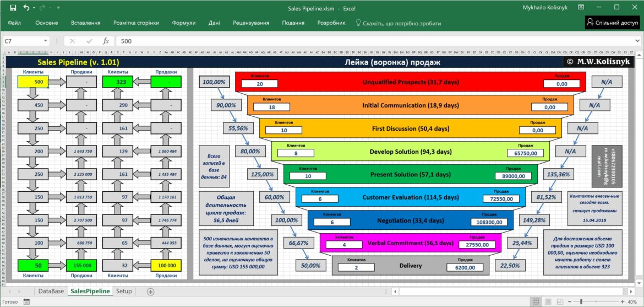Select the green cell with 155 000
Image resolution: width=644 pixels, height=307 pixels.
coord(81,266)
